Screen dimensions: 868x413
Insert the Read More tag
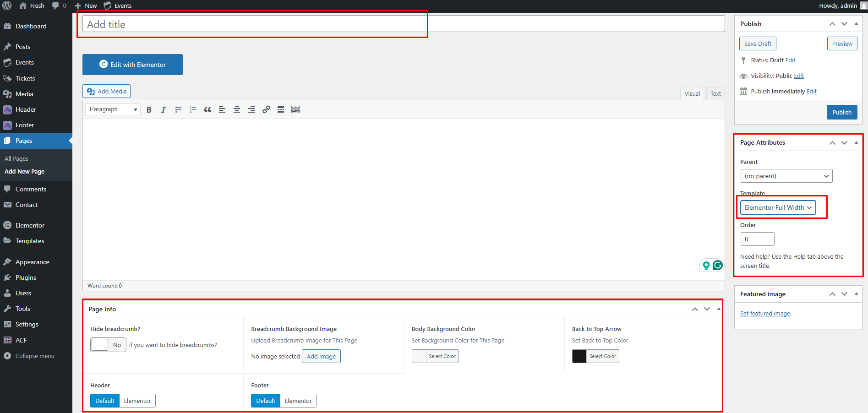[281, 109]
